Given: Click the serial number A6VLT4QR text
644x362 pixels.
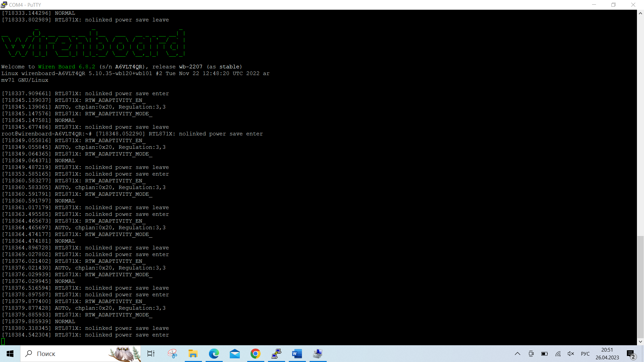Looking at the screenshot, I should pos(128,67).
